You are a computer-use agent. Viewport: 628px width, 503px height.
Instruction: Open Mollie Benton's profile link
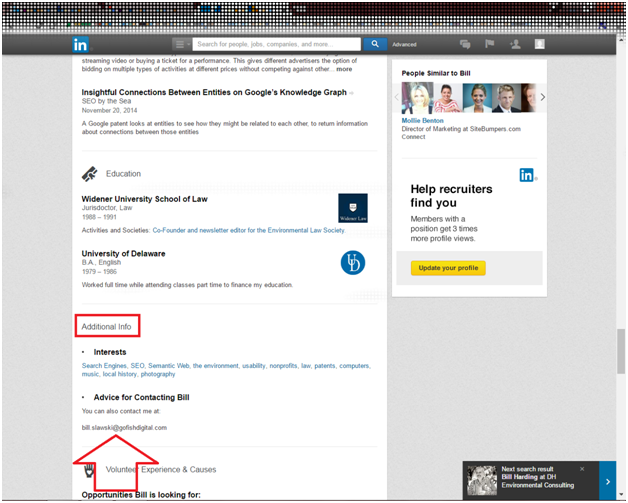[x=423, y=121]
